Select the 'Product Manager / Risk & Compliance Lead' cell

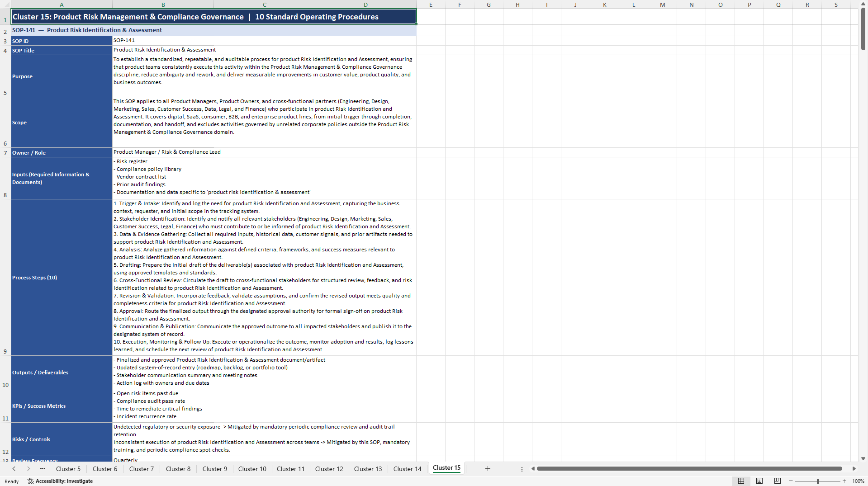tap(264, 152)
